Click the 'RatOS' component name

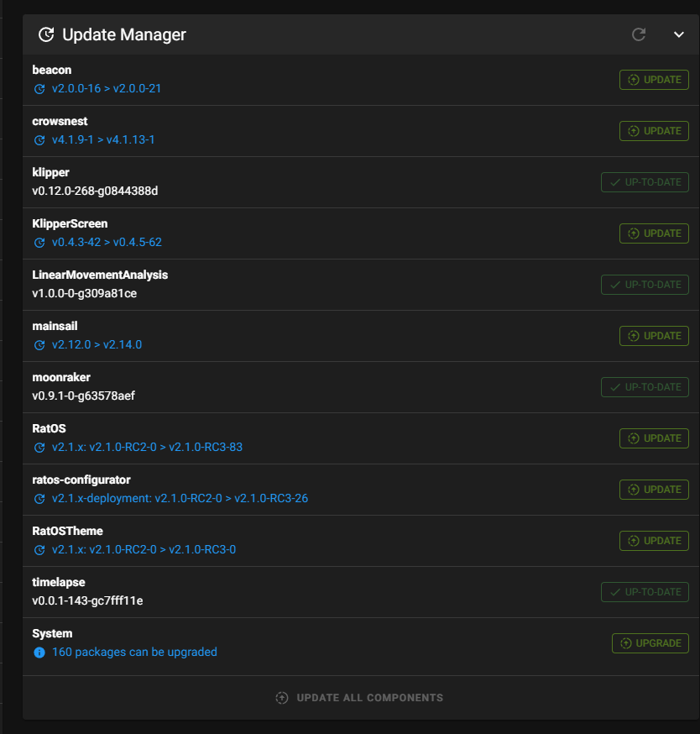tap(50, 429)
